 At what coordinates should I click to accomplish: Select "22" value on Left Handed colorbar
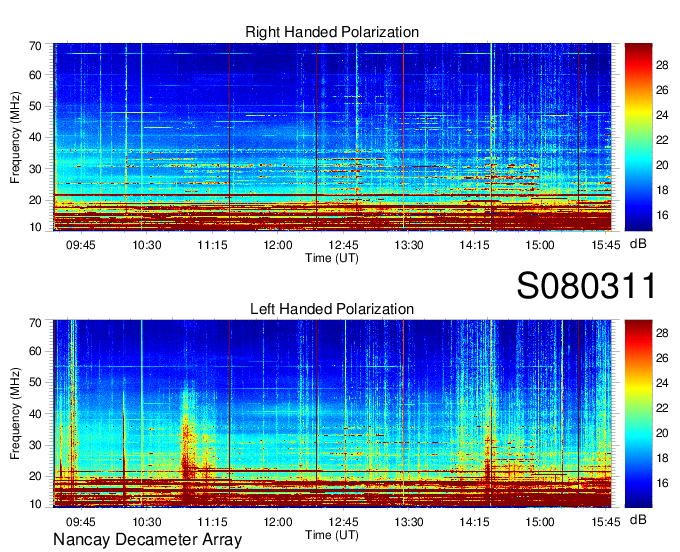[x=662, y=408]
